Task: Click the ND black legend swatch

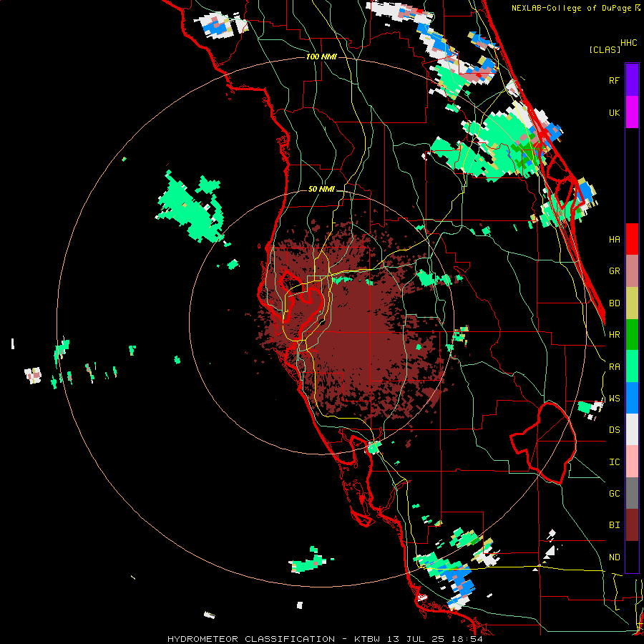Action: [632, 557]
